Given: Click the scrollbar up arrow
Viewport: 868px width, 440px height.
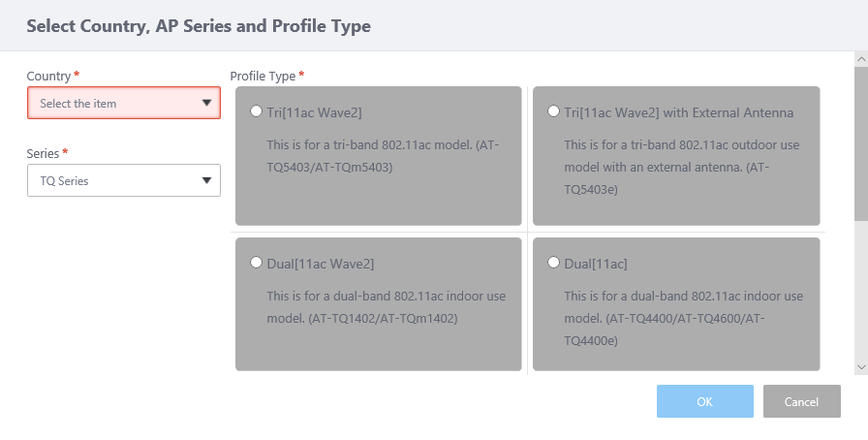Looking at the screenshot, I should [x=860, y=58].
